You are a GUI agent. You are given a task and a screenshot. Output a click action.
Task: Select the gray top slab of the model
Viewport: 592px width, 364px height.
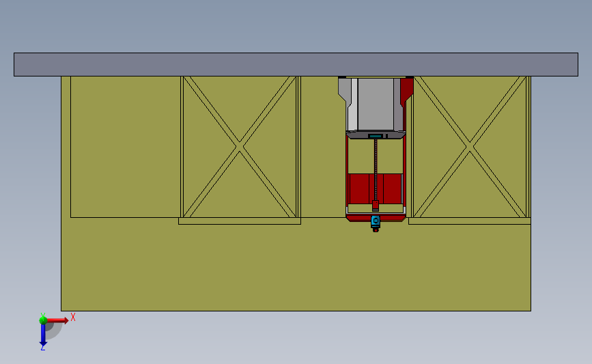(296, 65)
